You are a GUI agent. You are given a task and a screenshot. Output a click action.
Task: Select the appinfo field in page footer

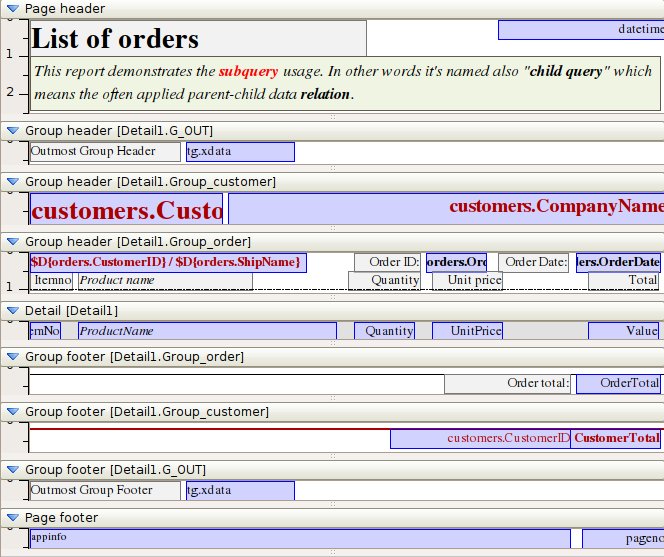pyautogui.click(x=300, y=538)
